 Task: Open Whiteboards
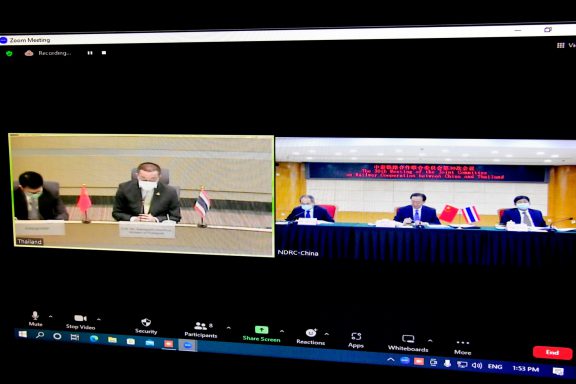pos(408,343)
